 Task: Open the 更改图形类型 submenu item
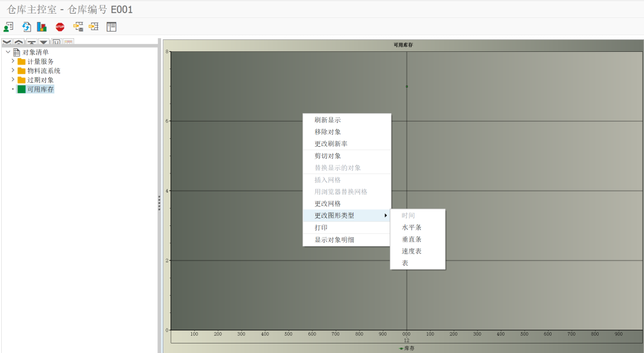pyautogui.click(x=346, y=215)
